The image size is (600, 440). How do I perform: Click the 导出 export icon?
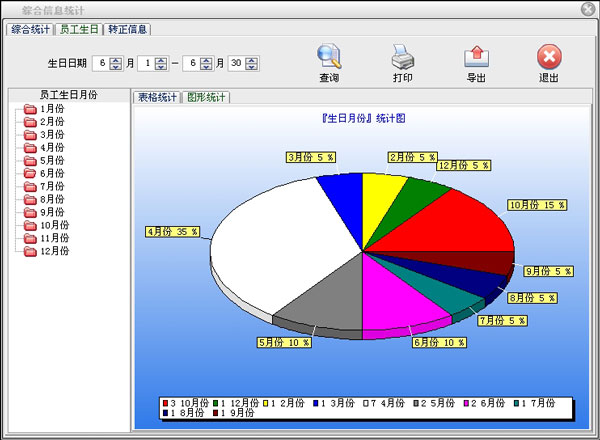coord(476,56)
